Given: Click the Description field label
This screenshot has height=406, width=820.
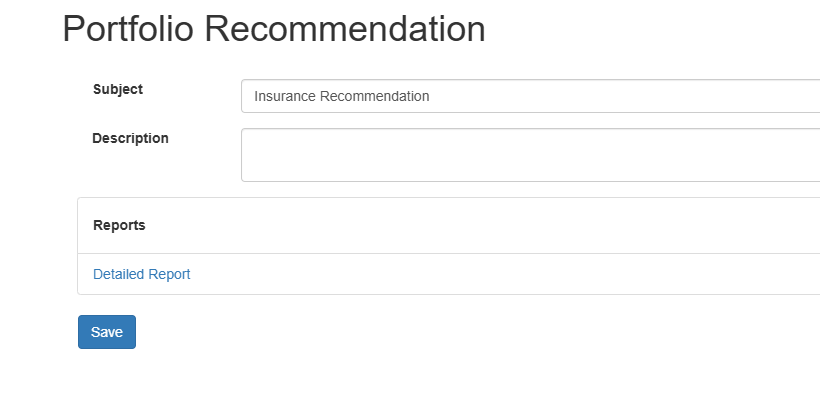Looking at the screenshot, I should [130, 138].
